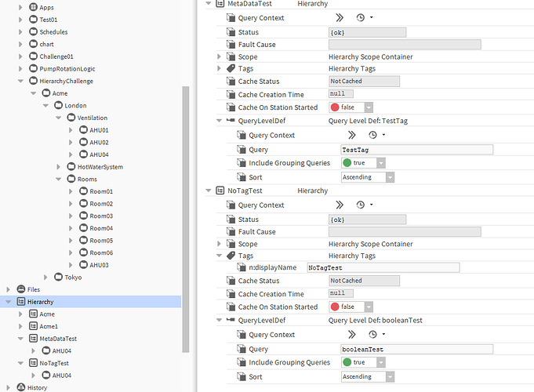The height and width of the screenshot is (392, 534).
Task: Click the n:displayName NoTagTest text field
Action: pos(382,267)
